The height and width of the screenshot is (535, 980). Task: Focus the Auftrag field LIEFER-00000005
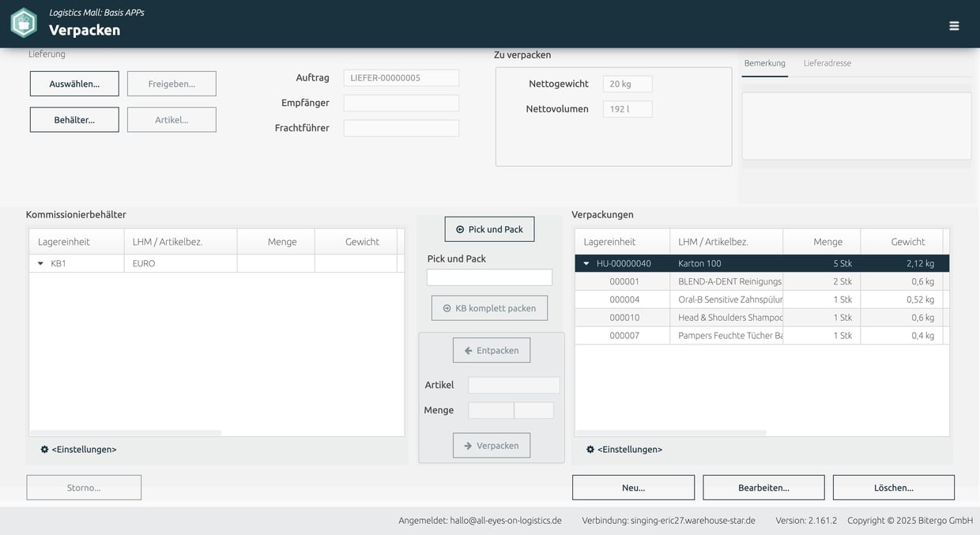click(401, 77)
